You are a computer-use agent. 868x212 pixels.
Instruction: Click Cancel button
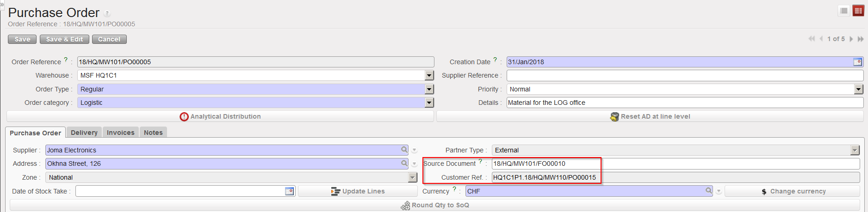tap(109, 39)
